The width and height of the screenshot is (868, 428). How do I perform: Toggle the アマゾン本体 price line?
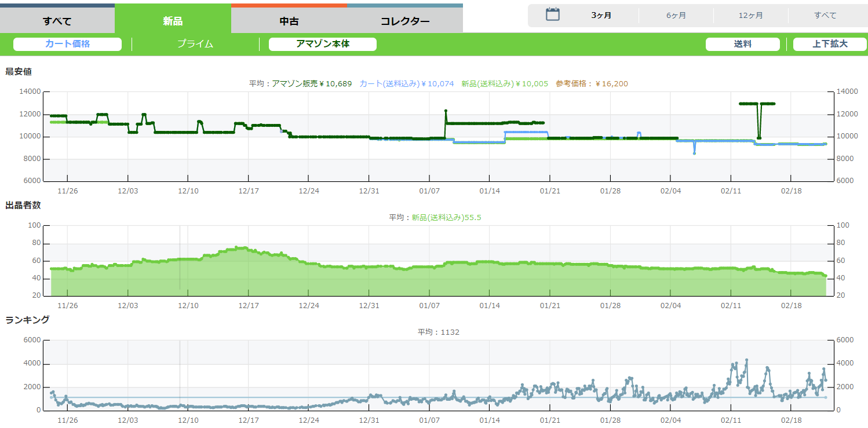point(323,44)
